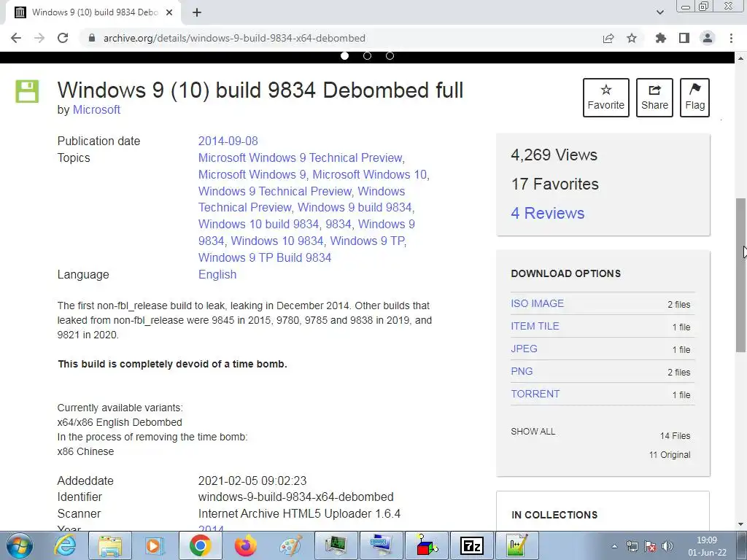Open the Extensions puzzle icon

[661, 38]
